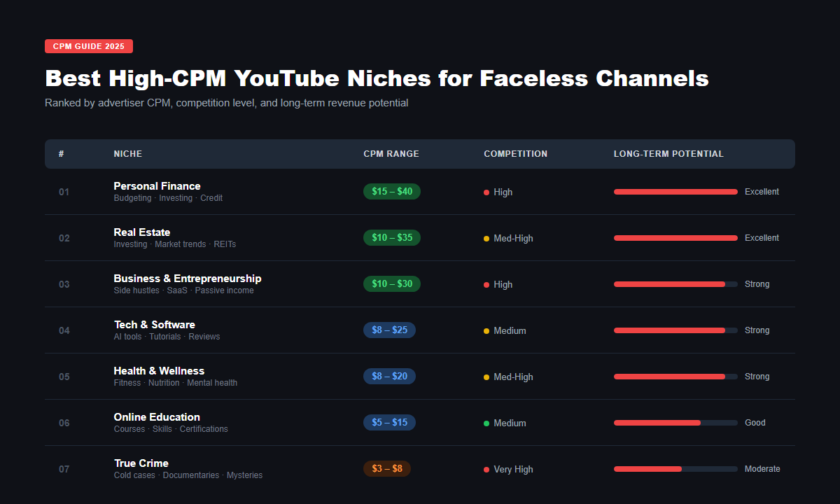Click the CPM GUIDE 2025 badge

(89, 46)
